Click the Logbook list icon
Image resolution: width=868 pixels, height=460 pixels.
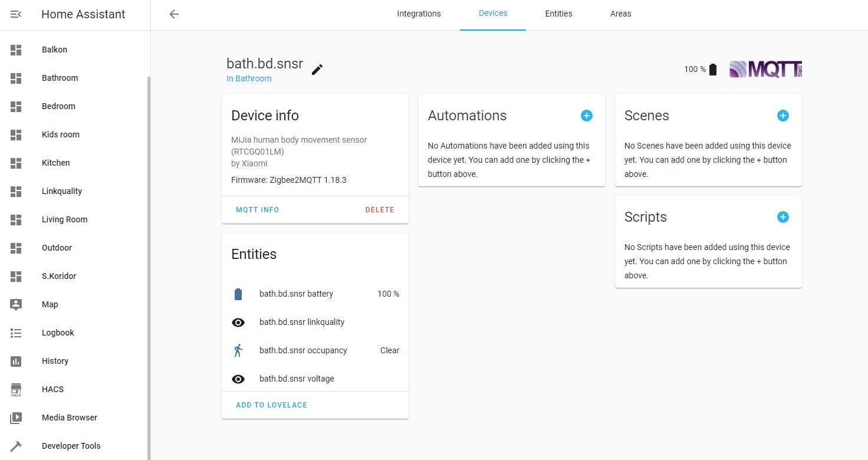[x=16, y=333]
